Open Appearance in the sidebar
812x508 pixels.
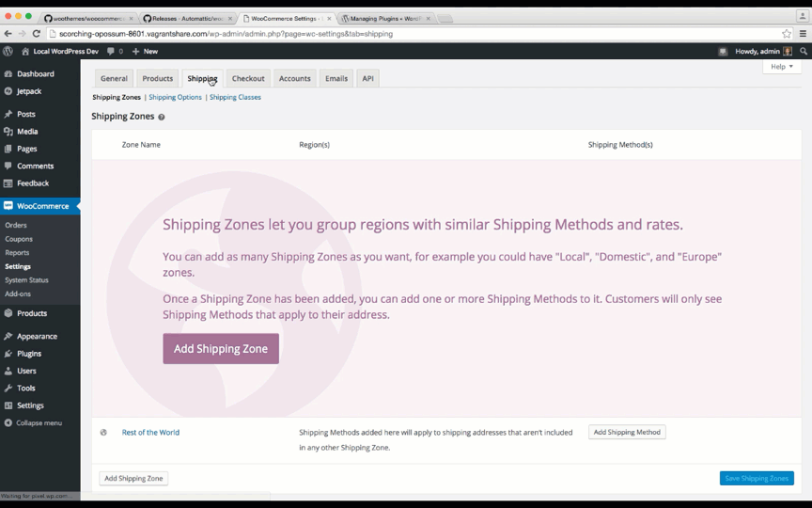coord(39,336)
